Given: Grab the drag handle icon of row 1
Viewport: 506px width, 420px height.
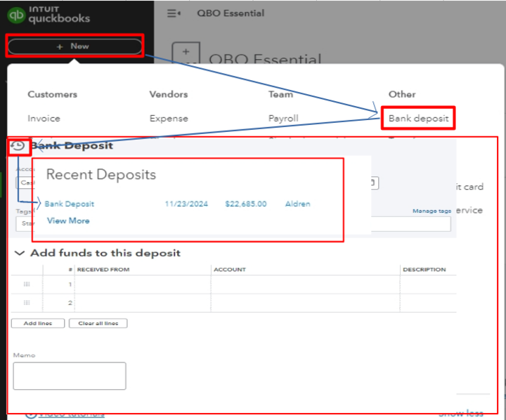Looking at the screenshot, I should [27, 284].
